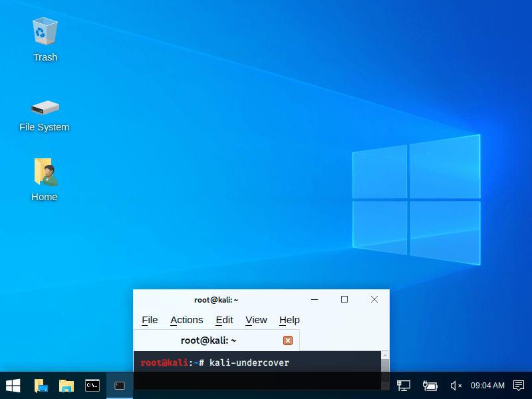Unmute the volume tray icon
This screenshot has height=399, width=532.
456,386
